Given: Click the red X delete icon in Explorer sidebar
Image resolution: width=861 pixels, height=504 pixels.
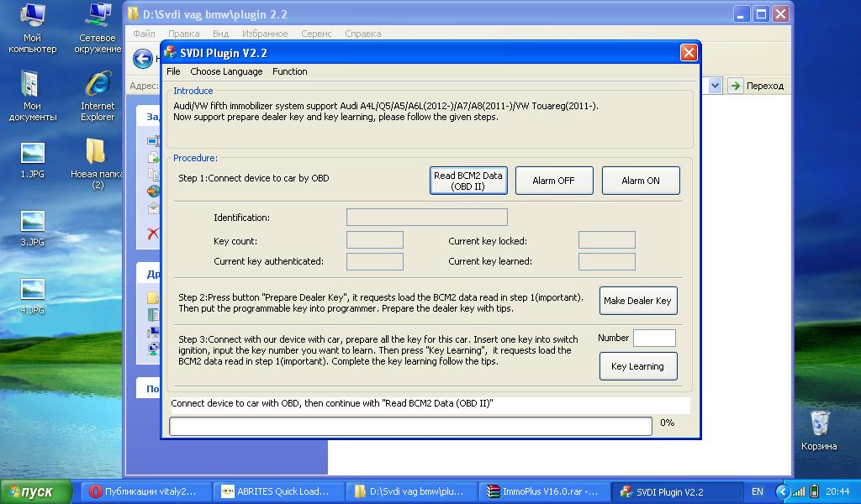Looking at the screenshot, I should click(153, 233).
